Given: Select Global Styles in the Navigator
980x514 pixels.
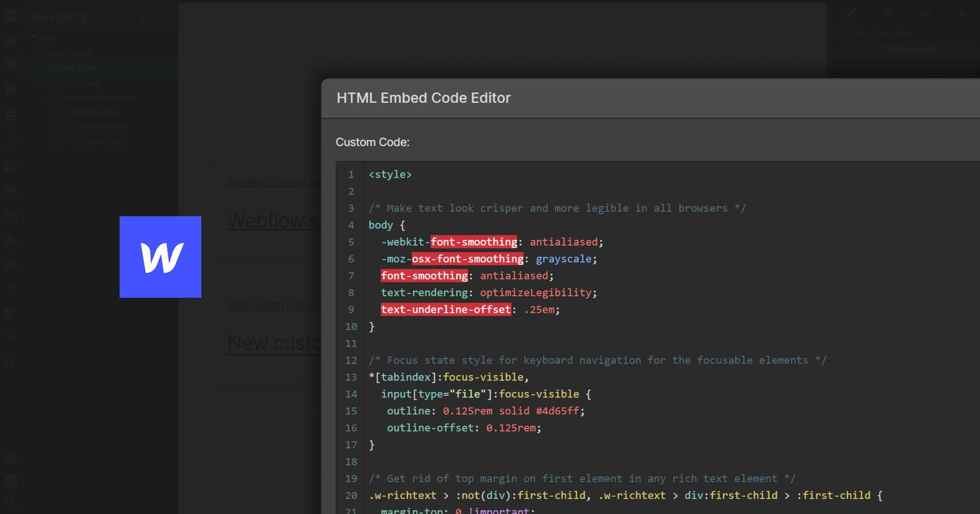Looking at the screenshot, I should coord(76,68).
